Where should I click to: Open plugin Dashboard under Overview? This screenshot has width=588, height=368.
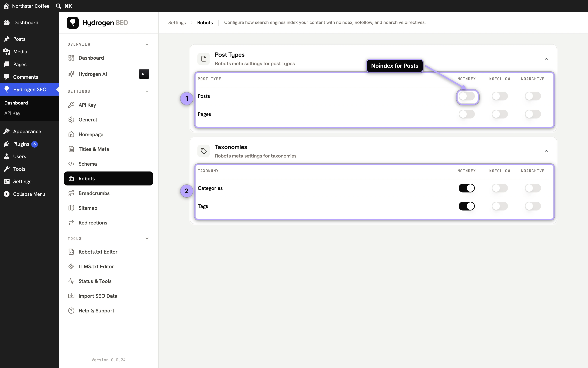108,58
